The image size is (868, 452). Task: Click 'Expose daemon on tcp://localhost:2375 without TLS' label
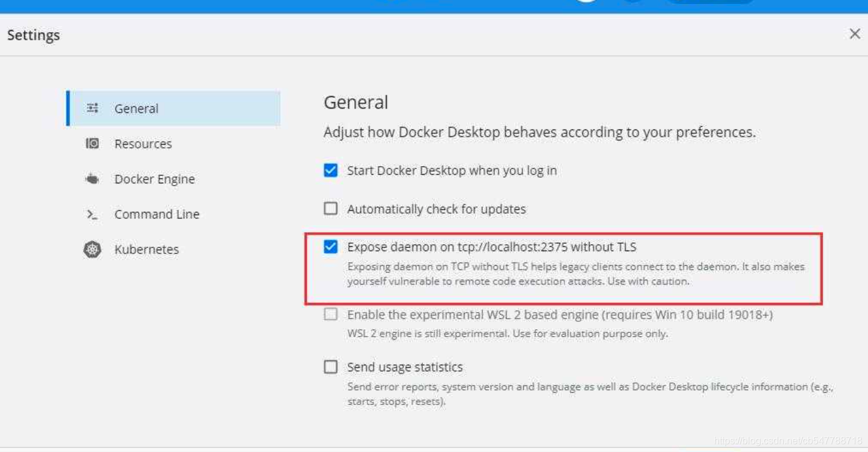click(x=492, y=247)
